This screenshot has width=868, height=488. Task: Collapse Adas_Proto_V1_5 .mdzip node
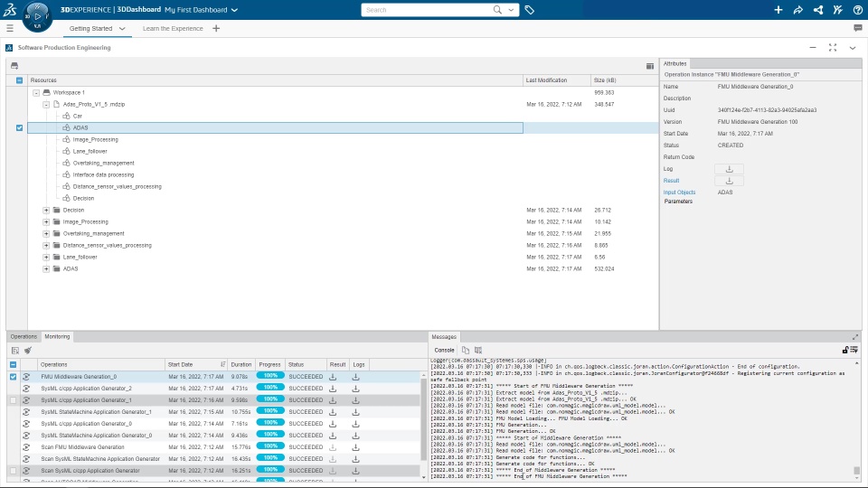[46, 104]
